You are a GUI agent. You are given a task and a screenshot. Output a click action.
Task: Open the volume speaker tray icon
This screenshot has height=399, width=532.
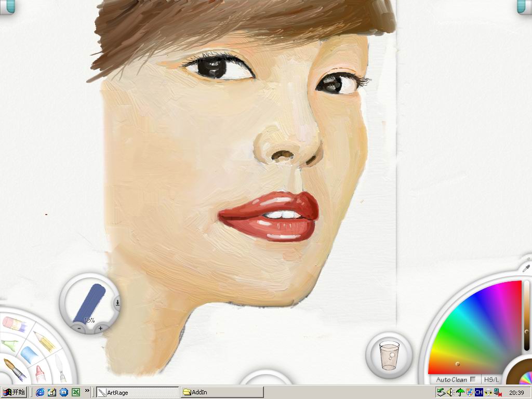450,392
